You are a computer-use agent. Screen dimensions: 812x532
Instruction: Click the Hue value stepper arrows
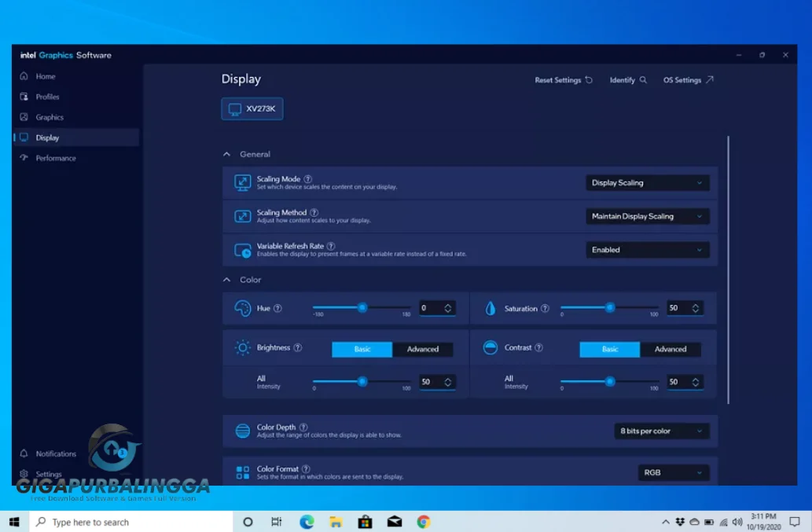click(x=448, y=309)
